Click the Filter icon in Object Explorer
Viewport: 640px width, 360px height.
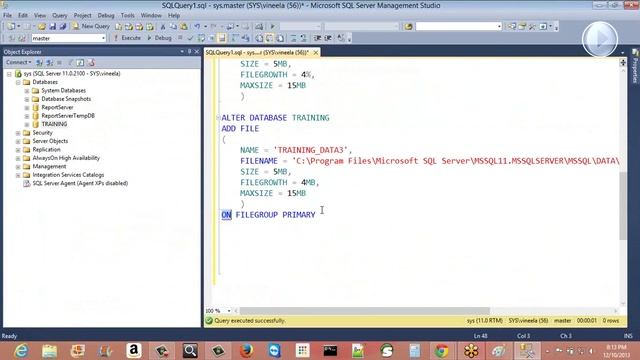tap(70, 62)
